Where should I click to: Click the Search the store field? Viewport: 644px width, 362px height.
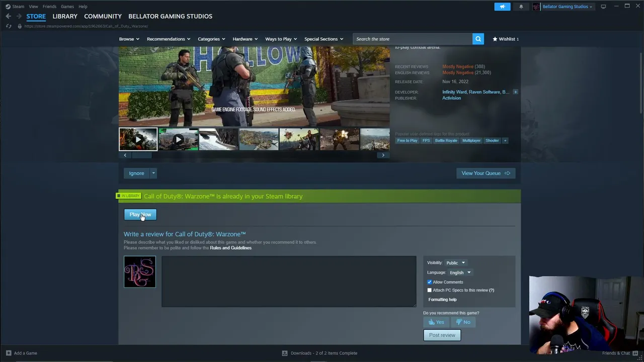tap(412, 39)
